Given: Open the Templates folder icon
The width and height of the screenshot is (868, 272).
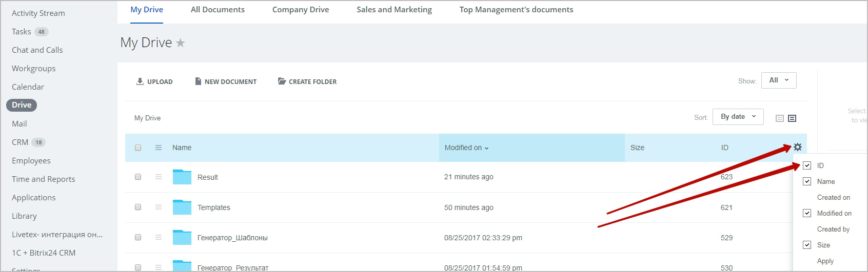Looking at the screenshot, I should [x=182, y=207].
